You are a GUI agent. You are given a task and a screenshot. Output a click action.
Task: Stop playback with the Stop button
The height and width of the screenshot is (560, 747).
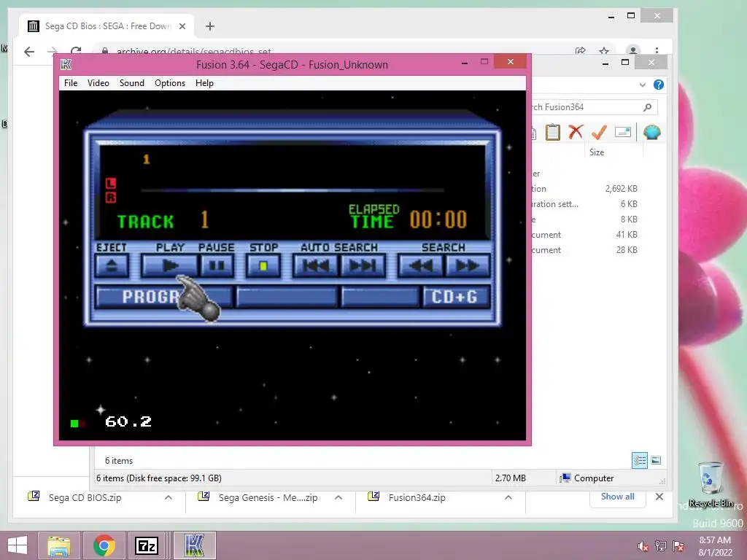(x=263, y=265)
